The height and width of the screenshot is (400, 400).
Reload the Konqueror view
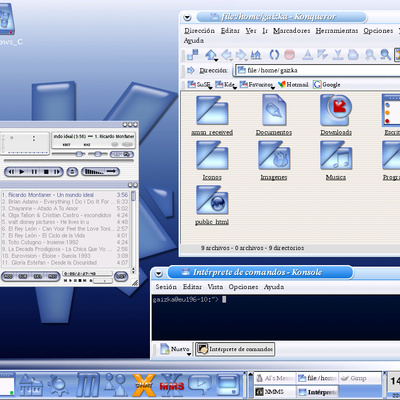pyautogui.click(x=274, y=54)
